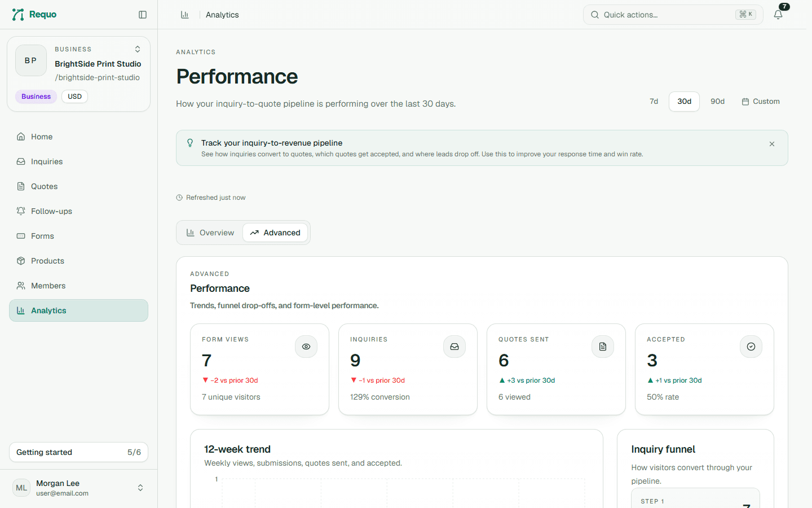This screenshot has width=812, height=508.
Task: Click the /brightside-print-studio slug
Action: click(x=98, y=77)
